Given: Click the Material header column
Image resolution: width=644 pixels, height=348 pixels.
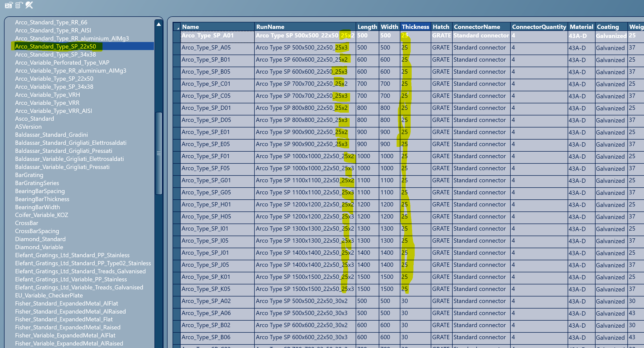Looking at the screenshot, I should tap(581, 27).
